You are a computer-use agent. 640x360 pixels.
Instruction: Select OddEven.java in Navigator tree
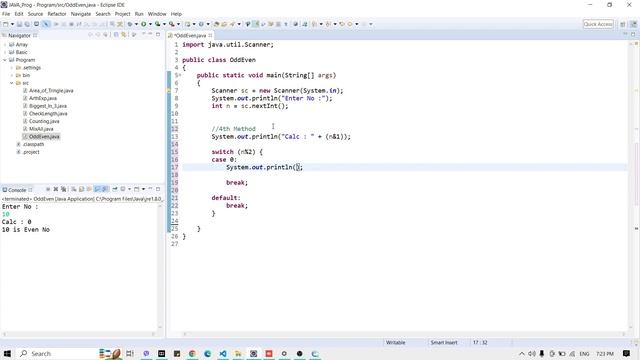pyautogui.click(x=44, y=137)
